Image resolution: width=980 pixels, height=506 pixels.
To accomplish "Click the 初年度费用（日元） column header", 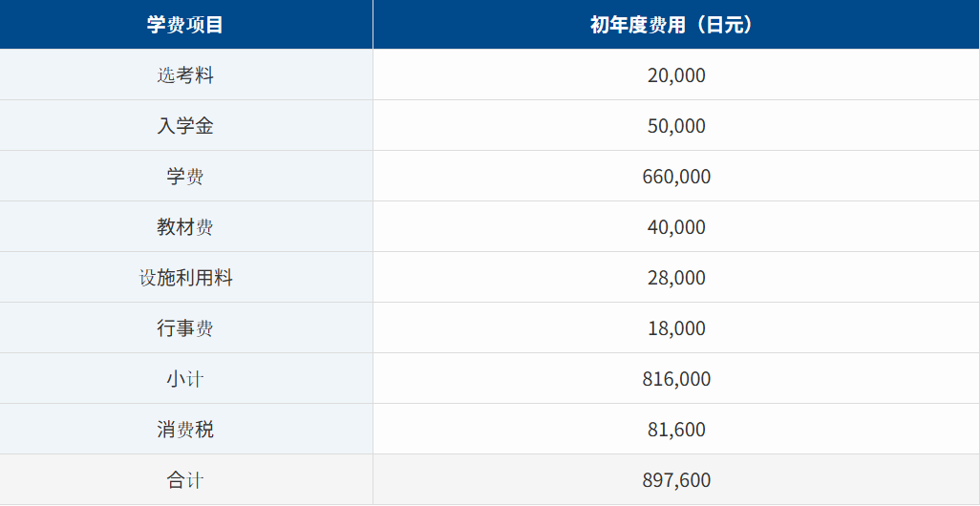I will [675, 25].
